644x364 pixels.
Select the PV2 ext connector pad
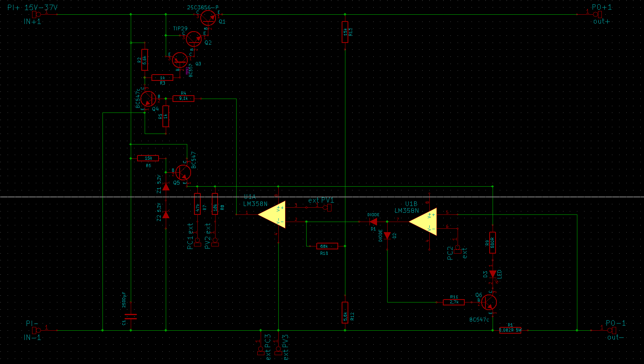(x=215, y=241)
